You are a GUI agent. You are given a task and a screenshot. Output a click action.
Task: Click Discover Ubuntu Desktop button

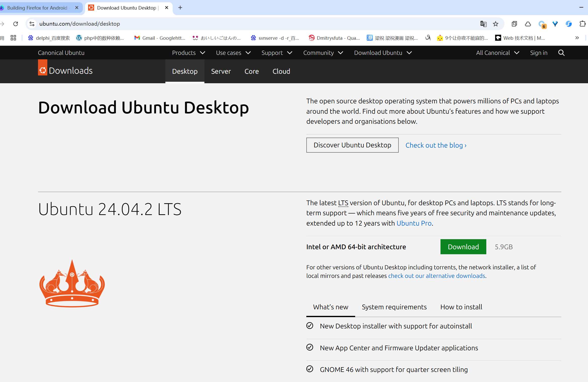(352, 145)
